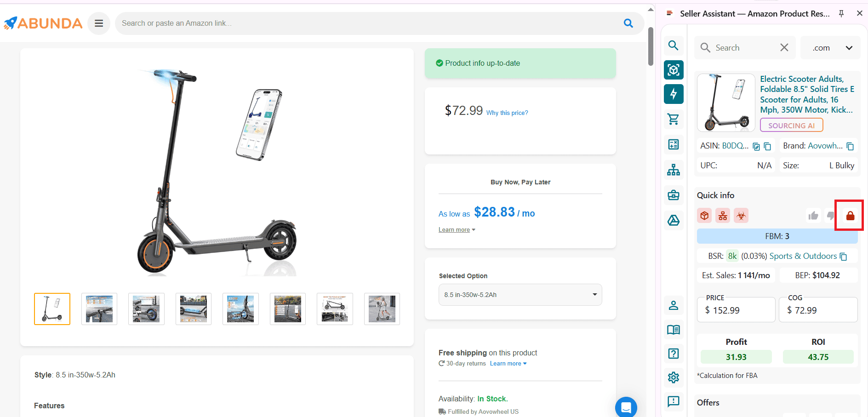Click the red hazmat warning indicator
868x417 pixels.
point(741,215)
